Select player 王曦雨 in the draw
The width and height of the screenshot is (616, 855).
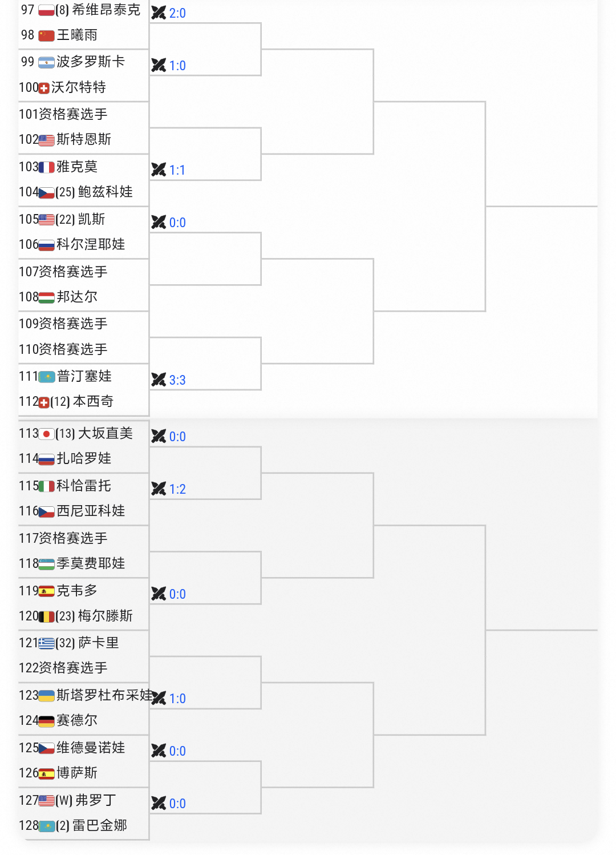click(77, 35)
